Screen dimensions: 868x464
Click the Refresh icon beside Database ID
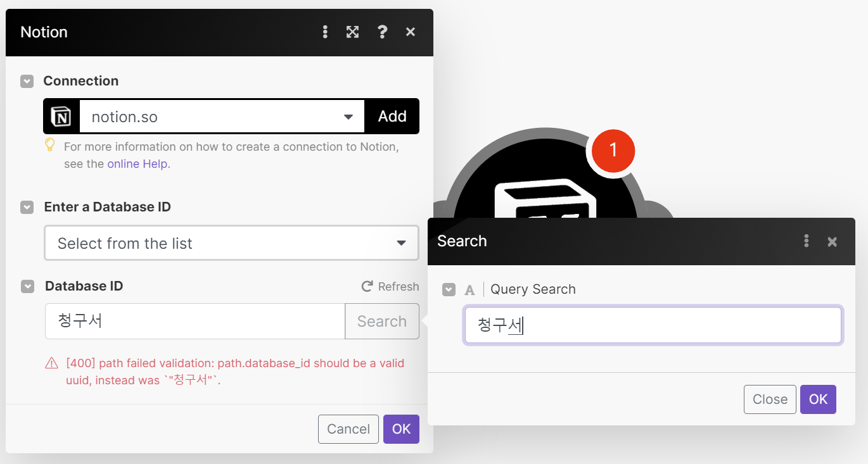[x=367, y=287]
